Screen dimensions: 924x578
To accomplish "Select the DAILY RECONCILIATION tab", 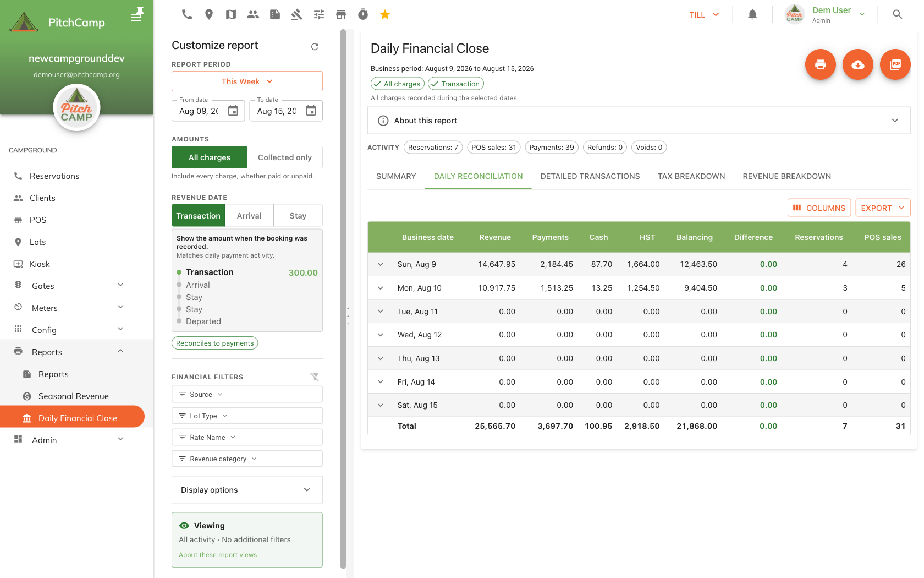I will [479, 176].
